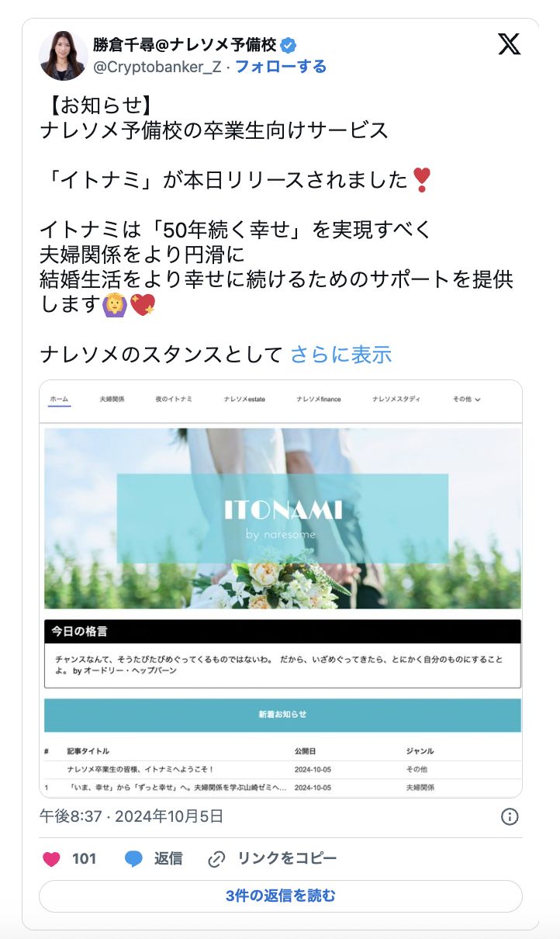Click the X logo icon

[x=509, y=44]
